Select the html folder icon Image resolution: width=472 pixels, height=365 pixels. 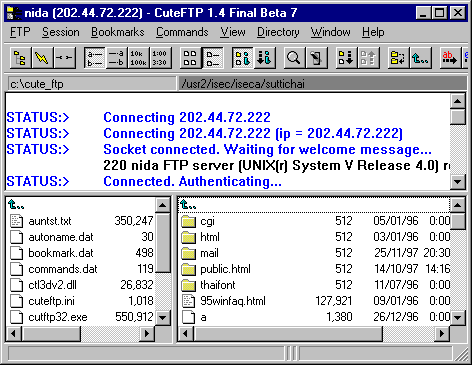pos(189,237)
